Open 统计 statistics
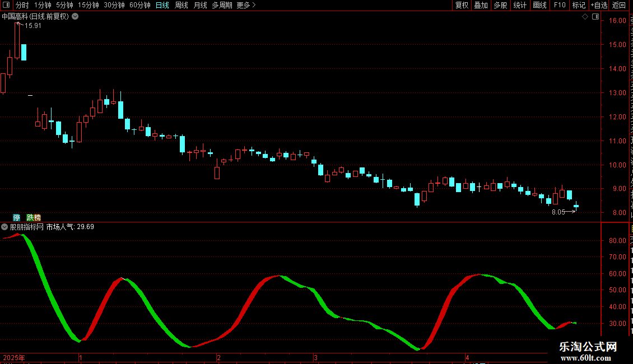This screenshot has height=364, width=633. pos(519,5)
